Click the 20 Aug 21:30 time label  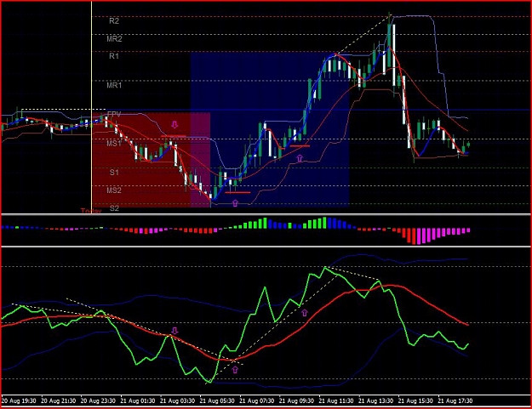pos(59,400)
